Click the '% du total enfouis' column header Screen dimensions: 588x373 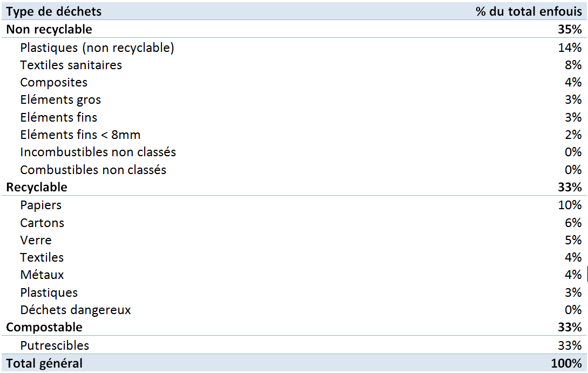[529, 12]
